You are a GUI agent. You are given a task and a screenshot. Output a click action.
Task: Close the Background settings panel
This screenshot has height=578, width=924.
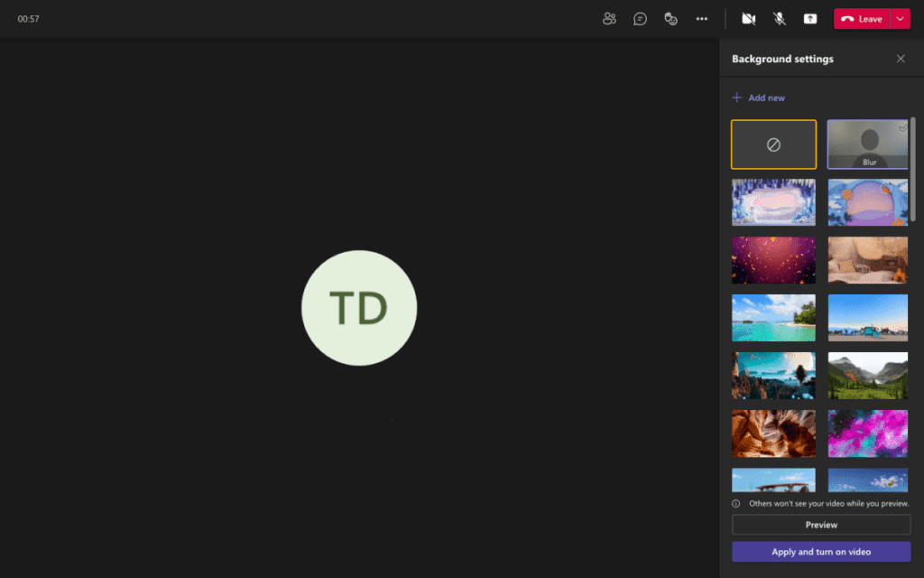(901, 59)
